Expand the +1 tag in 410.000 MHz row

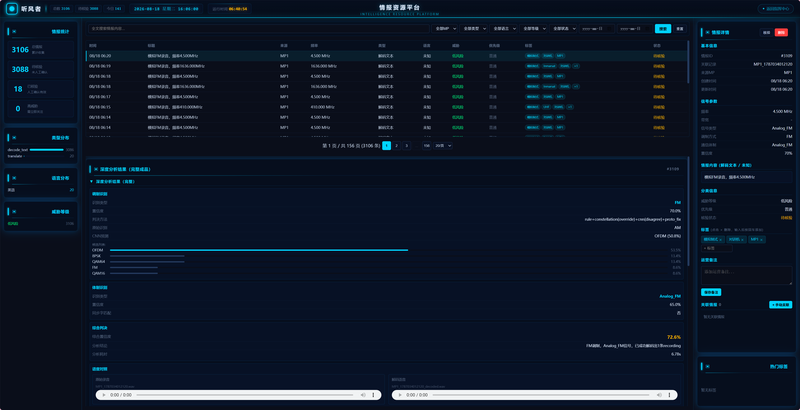[x=570, y=107]
